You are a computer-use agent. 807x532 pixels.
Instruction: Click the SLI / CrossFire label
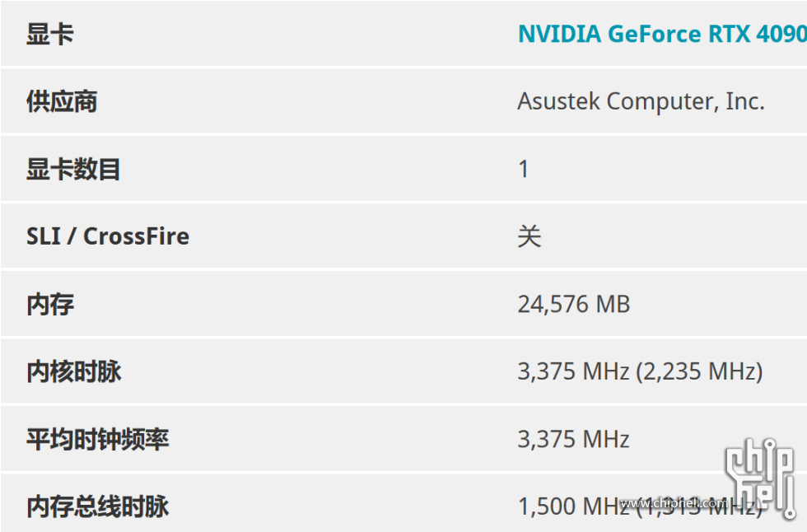point(108,236)
